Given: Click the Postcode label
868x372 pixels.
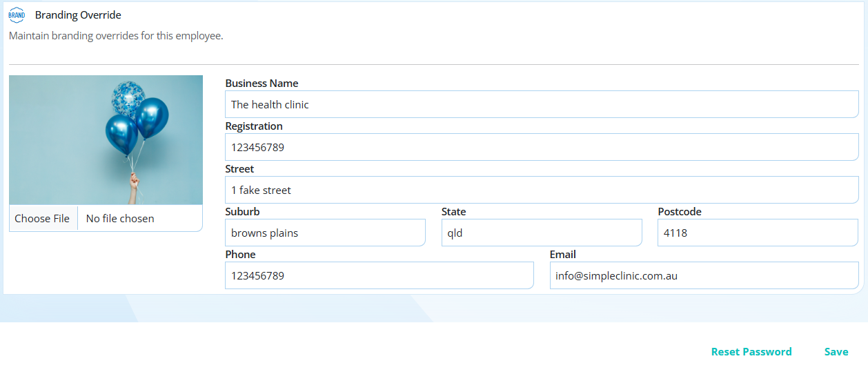Looking at the screenshot, I should click(x=680, y=212).
